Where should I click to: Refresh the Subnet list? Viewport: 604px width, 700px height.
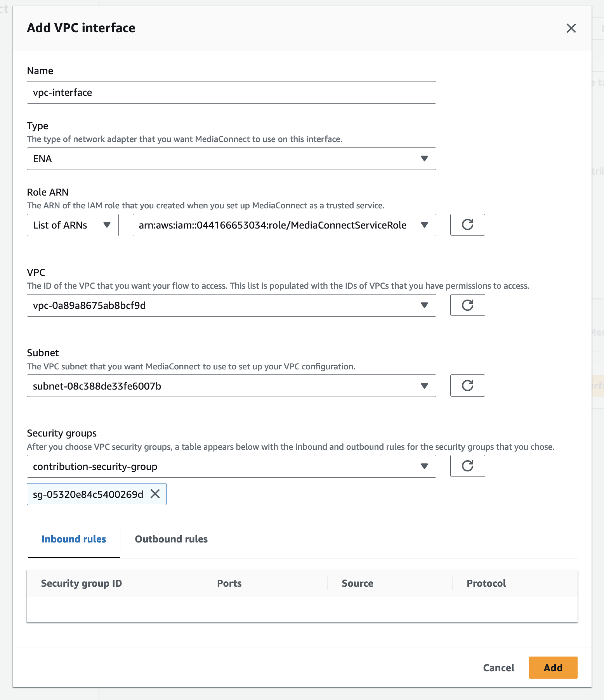[x=467, y=385]
